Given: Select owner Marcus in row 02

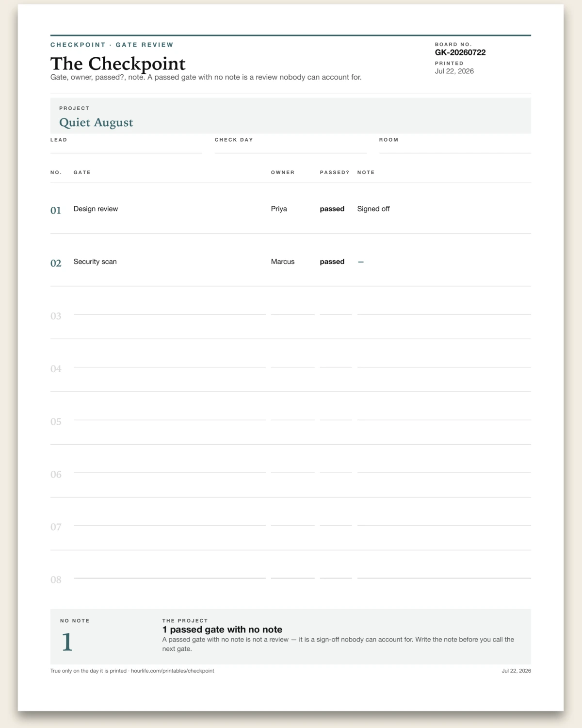Looking at the screenshot, I should [x=283, y=262].
